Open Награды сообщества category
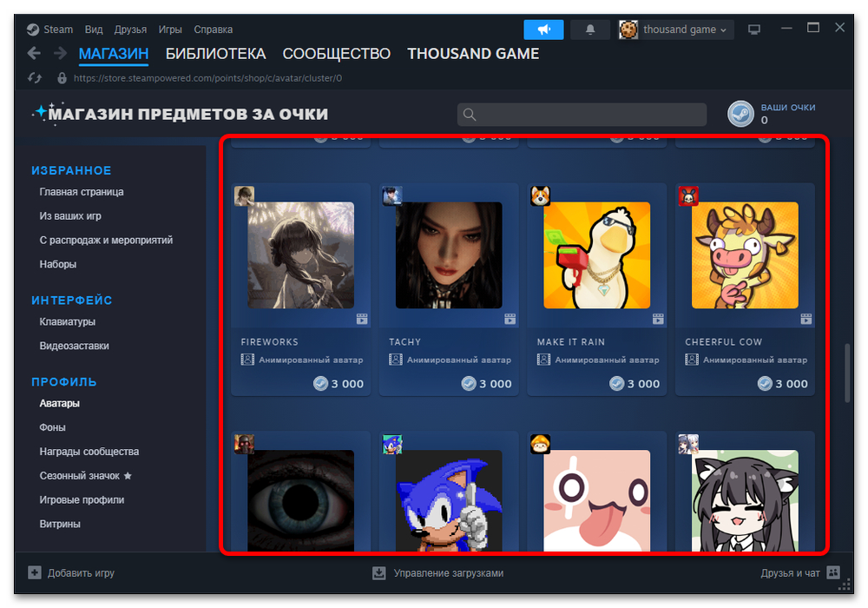868x608 pixels. coord(89,452)
